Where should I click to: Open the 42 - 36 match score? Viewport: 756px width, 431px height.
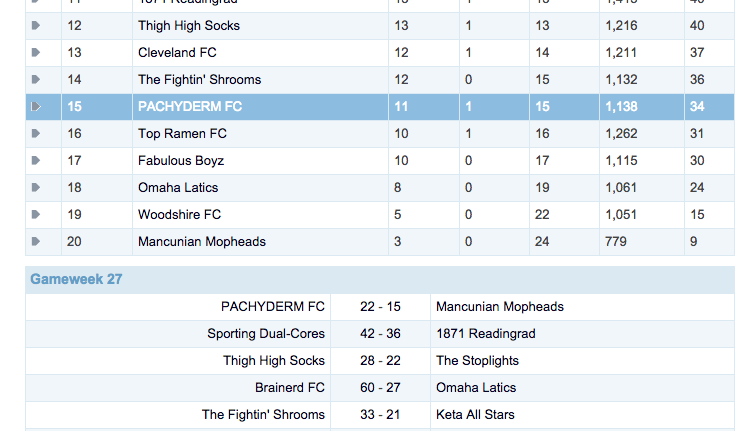click(380, 334)
